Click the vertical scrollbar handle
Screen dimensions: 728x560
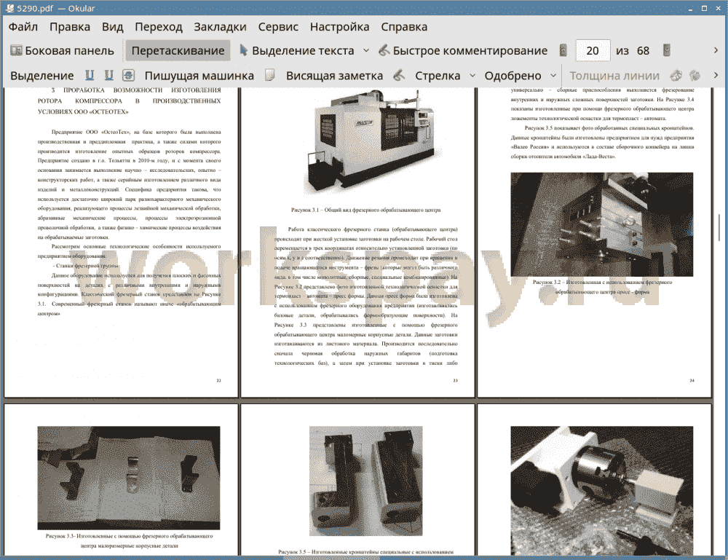pyautogui.click(x=721, y=226)
